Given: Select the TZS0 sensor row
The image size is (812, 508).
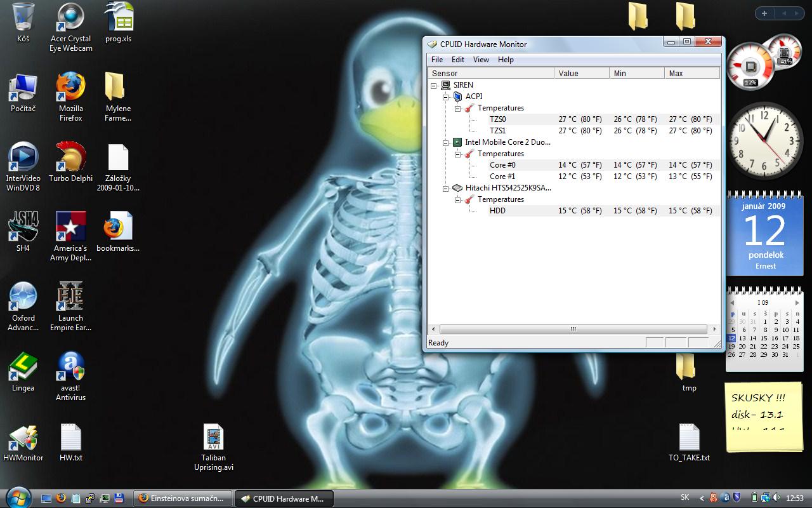Looking at the screenshot, I should (603, 119).
